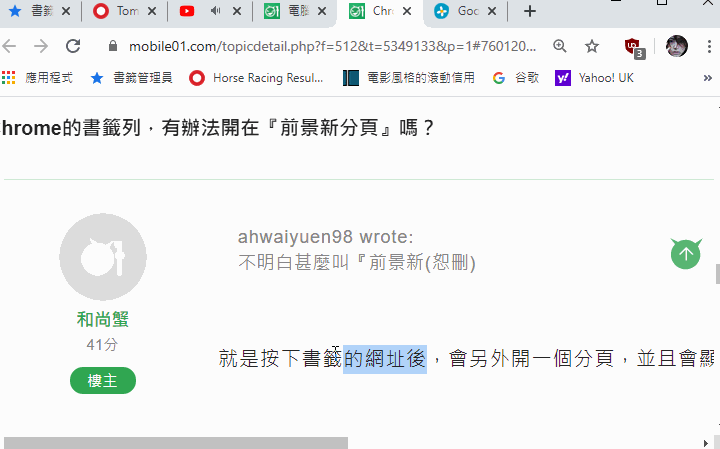Open 電影風格的滾動信用 bookmark
This screenshot has width=720, height=449.
tap(409, 78)
